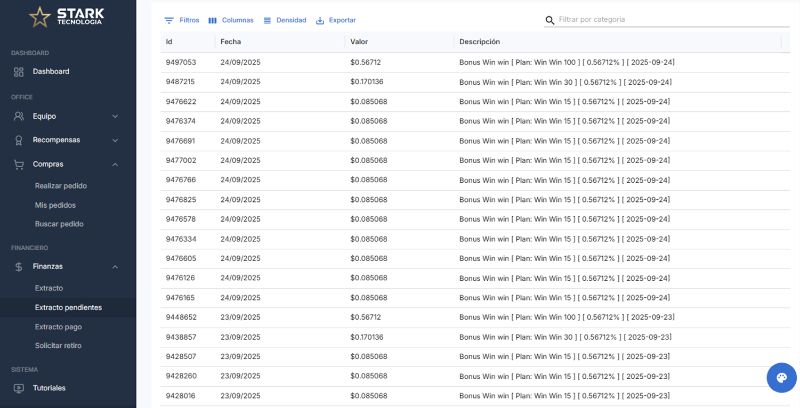Open the theme palette floating button
Screen dimensions: 800x408
click(781, 378)
